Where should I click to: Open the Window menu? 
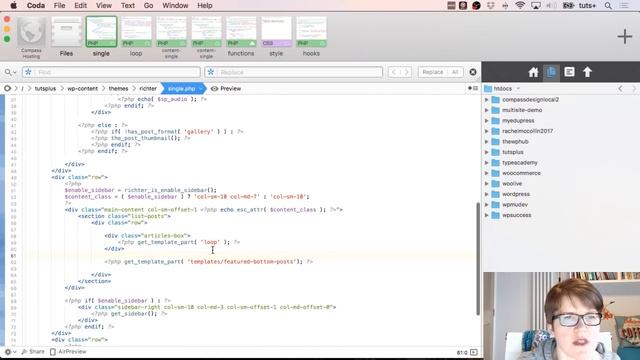[x=175, y=6]
